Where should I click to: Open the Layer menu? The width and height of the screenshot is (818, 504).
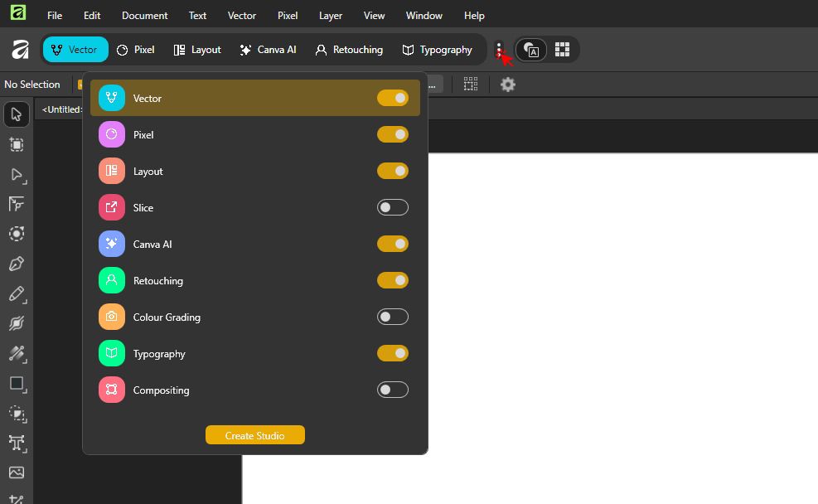[x=331, y=16]
